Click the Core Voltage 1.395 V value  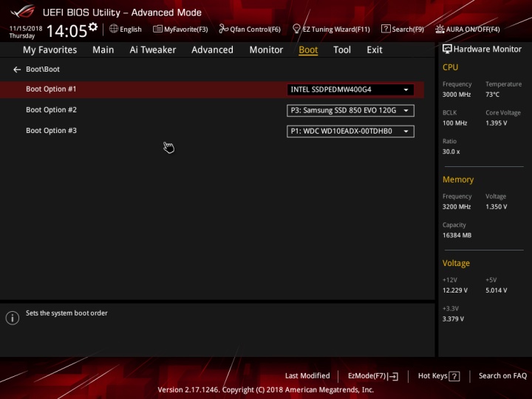pyautogui.click(x=496, y=123)
